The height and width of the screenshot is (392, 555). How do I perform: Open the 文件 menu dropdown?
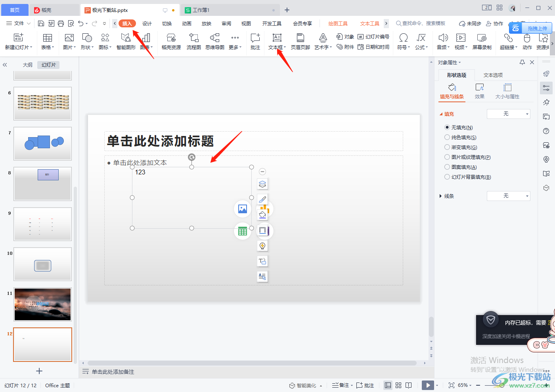(x=18, y=23)
